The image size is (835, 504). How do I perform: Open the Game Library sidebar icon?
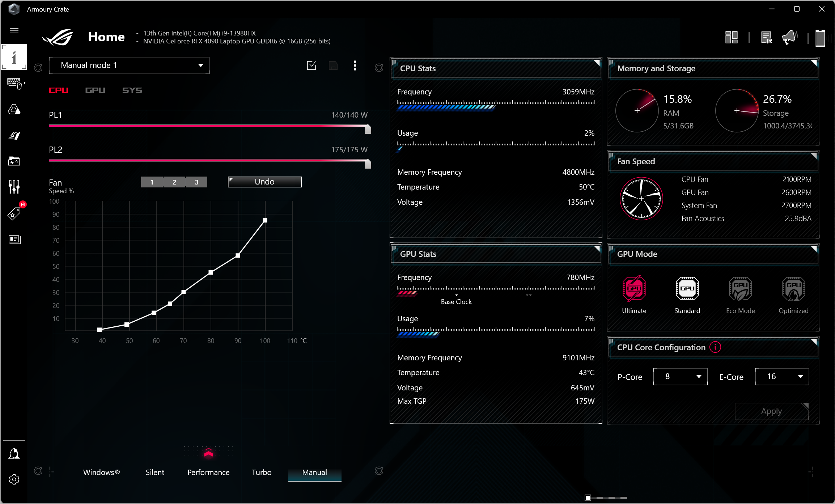click(x=14, y=161)
